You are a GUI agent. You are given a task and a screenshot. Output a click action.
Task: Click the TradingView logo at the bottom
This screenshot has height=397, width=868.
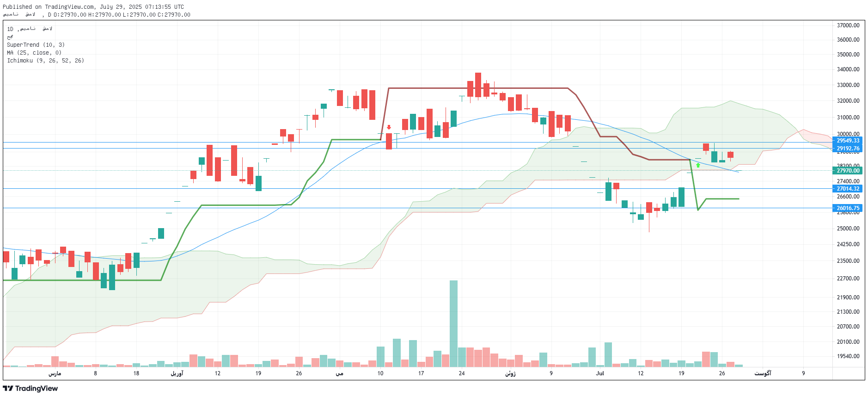click(x=31, y=388)
